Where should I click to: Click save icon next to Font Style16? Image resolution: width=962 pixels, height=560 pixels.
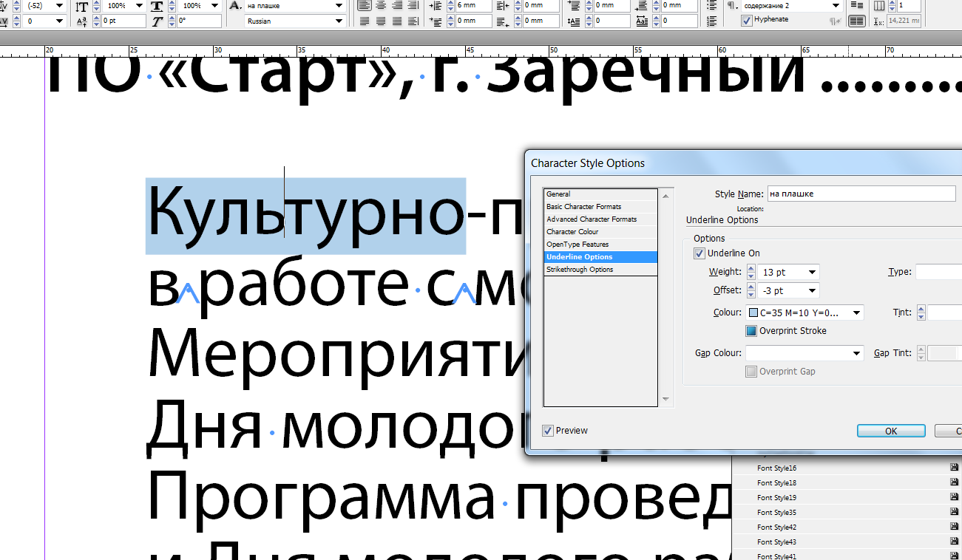954,468
